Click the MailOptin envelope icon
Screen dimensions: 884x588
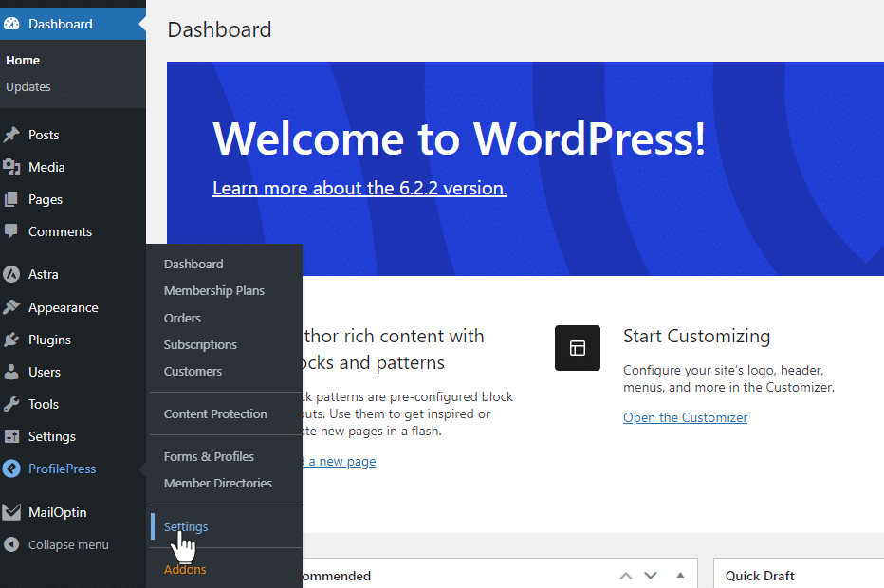click(11, 512)
